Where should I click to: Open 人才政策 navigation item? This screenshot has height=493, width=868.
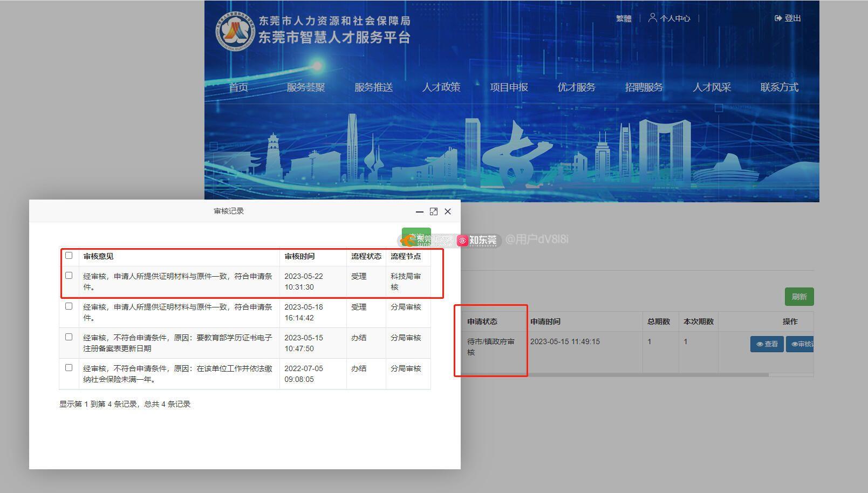click(441, 87)
